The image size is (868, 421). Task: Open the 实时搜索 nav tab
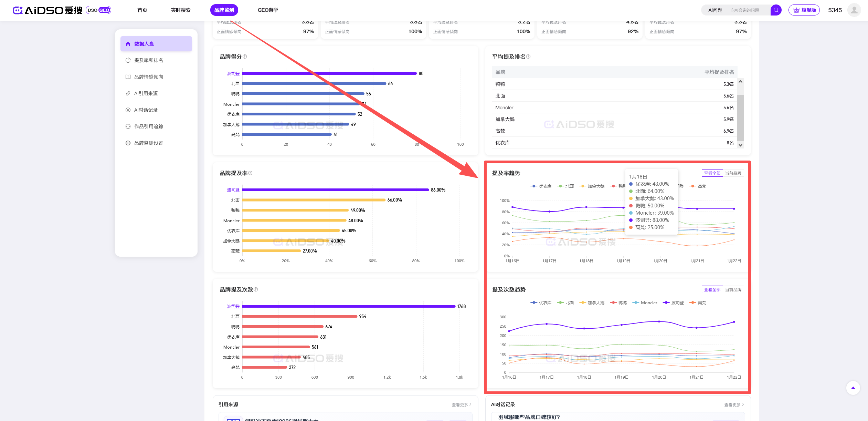[x=181, y=10]
